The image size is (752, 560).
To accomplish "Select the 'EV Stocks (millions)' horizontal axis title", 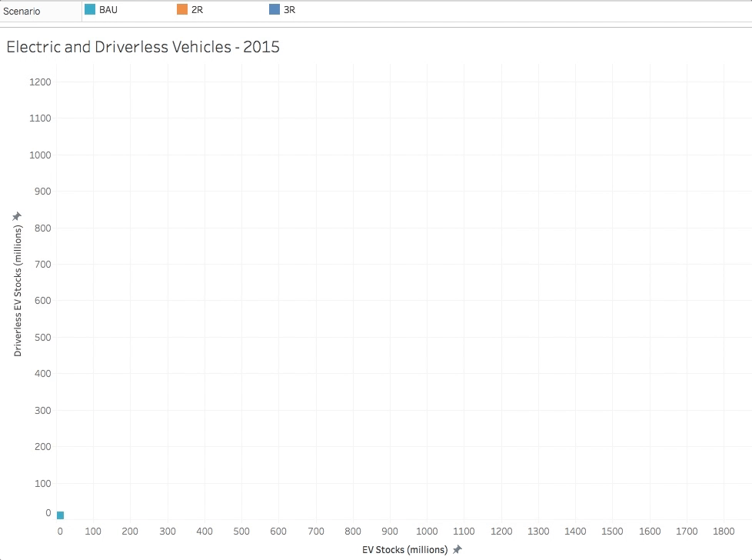I will [404, 550].
